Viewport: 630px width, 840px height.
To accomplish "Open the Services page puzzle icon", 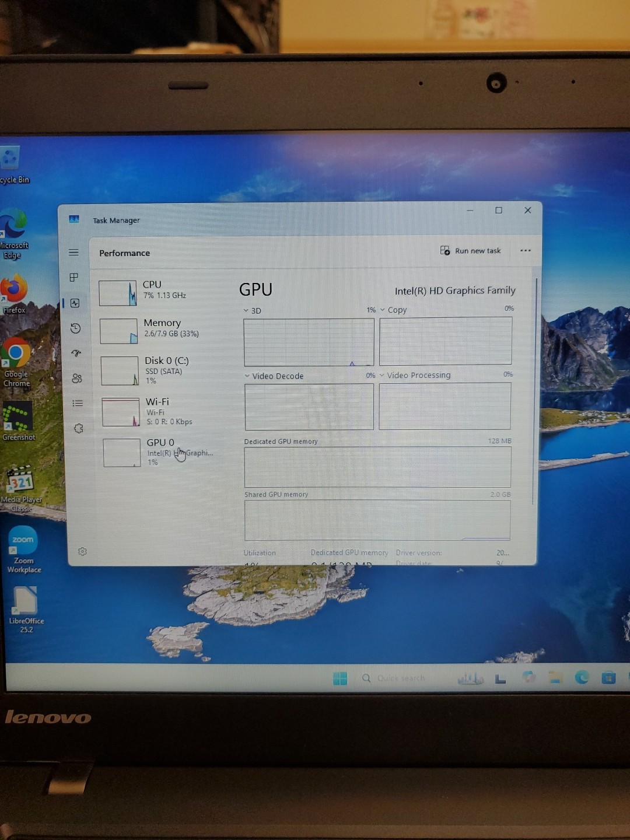I will [x=78, y=429].
